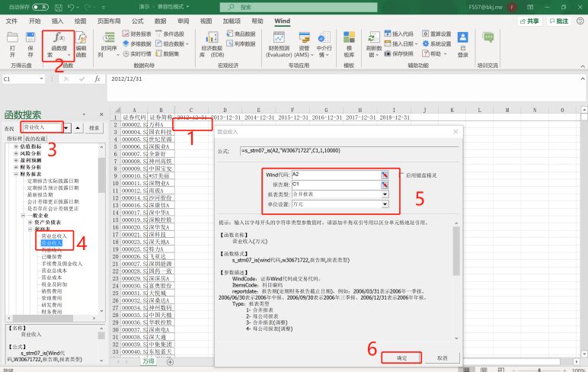Expand the 资产负债表 tree node
The width and height of the screenshot is (588, 372).
click(x=30, y=223)
